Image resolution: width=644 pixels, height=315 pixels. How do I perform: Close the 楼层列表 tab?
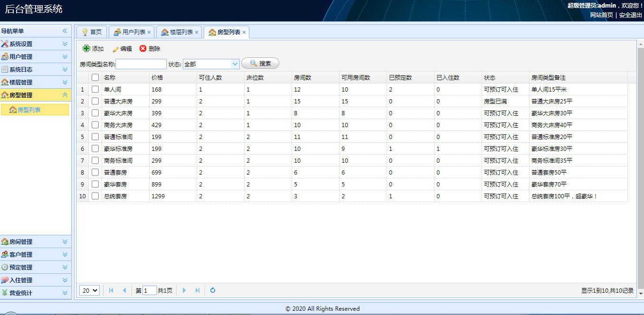click(197, 32)
